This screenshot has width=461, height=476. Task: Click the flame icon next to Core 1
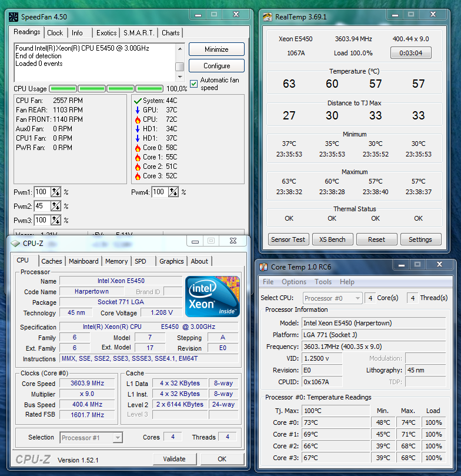138,157
